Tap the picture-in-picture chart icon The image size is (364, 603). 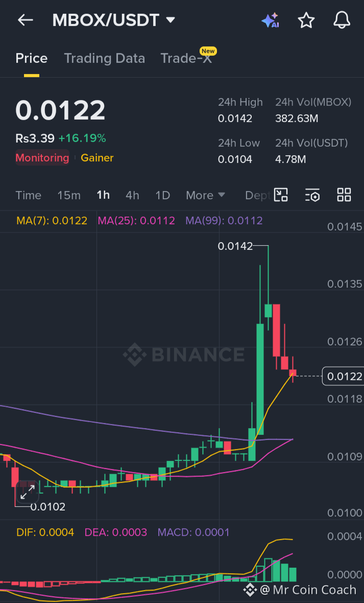pos(281,195)
